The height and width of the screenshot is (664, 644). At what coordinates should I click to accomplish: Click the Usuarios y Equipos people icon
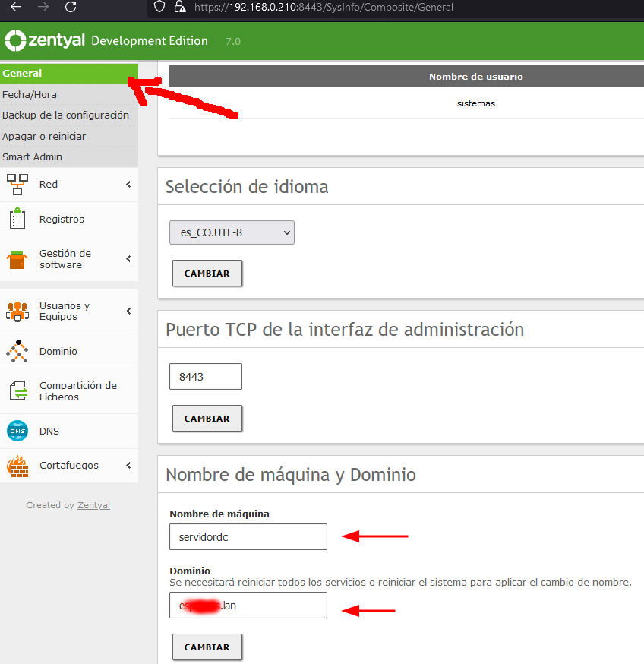pos(17,311)
